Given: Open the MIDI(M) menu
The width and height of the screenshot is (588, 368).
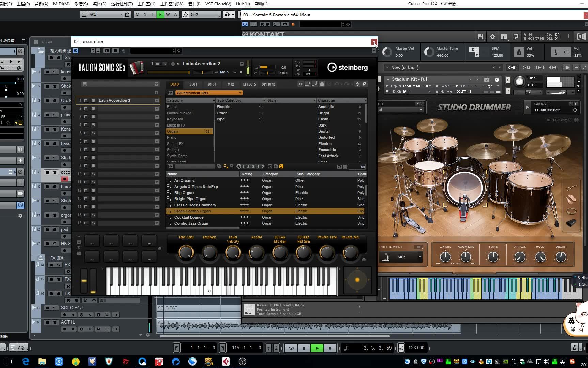Looking at the screenshot, I should pos(61,4).
